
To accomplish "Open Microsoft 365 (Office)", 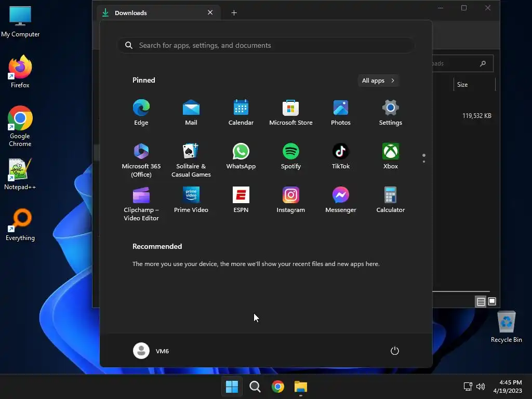I will point(141,160).
